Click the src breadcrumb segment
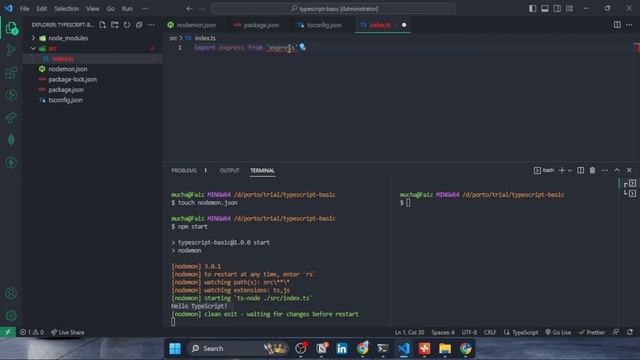The image size is (640, 360). (x=173, y=38)
